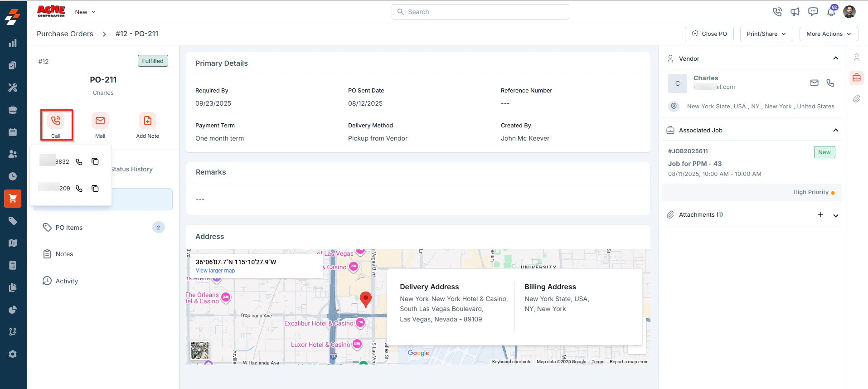This screenshot has width=868, height=389.
Task: Collapse the Vendor section
Action: click(836, 58)
